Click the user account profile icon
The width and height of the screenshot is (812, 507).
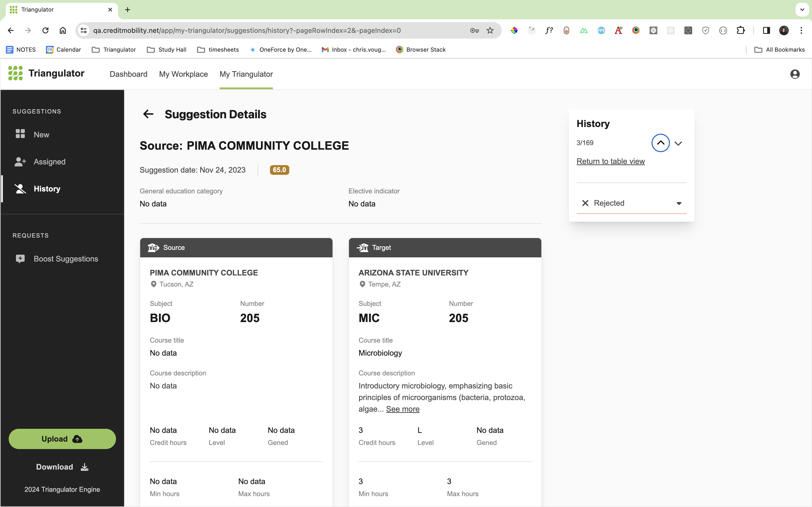(795, 74)
